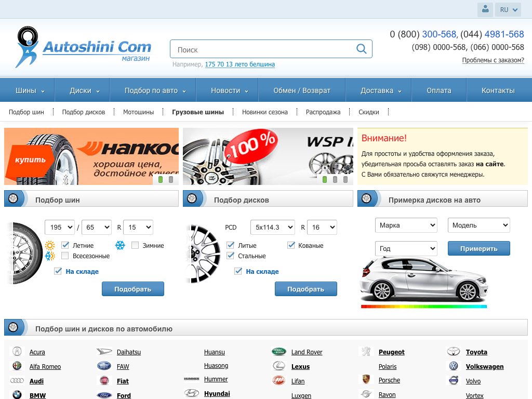
Task: Open Грузовые шины submenu link
Action: 198,112
